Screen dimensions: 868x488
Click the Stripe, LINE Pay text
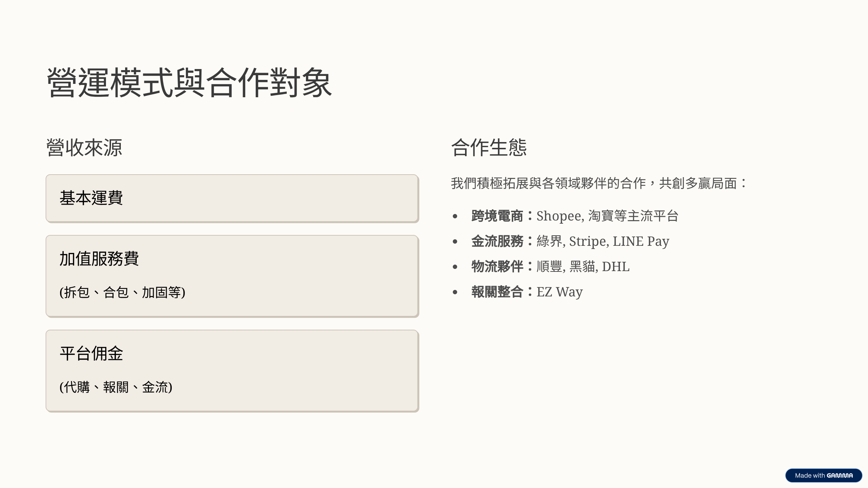[619, 242]
